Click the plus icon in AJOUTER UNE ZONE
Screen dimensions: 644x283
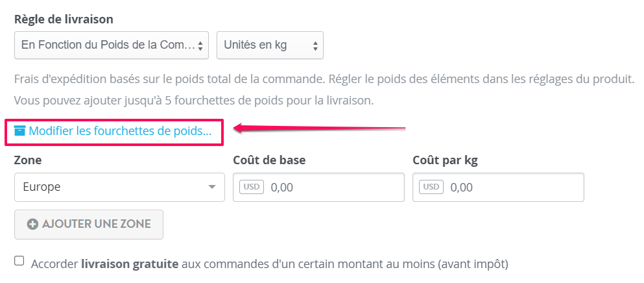coord(33,224)
